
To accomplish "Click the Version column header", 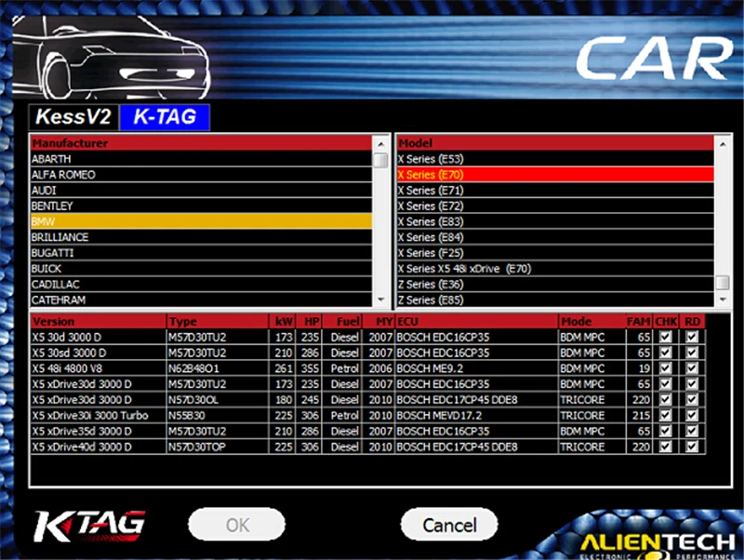I will tap(99, 321).
